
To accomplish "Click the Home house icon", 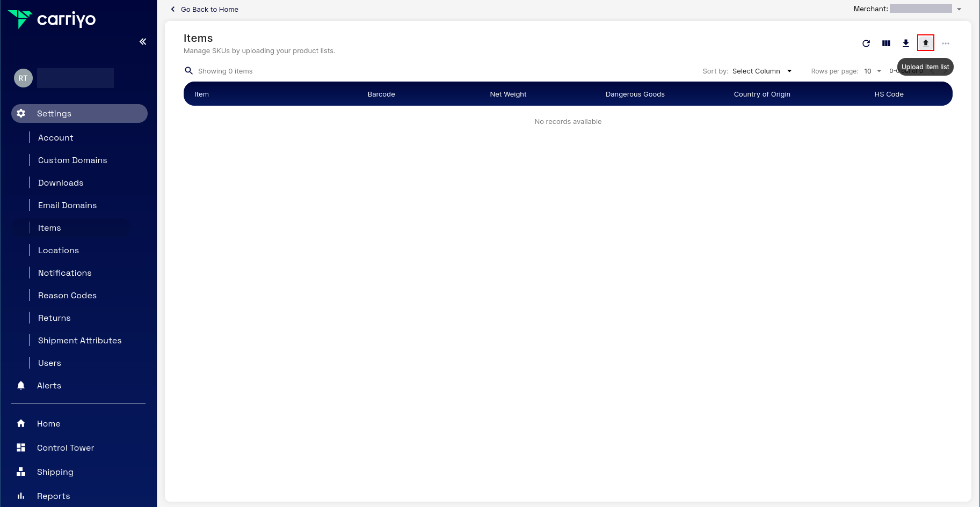I will [x=21, y=423].
